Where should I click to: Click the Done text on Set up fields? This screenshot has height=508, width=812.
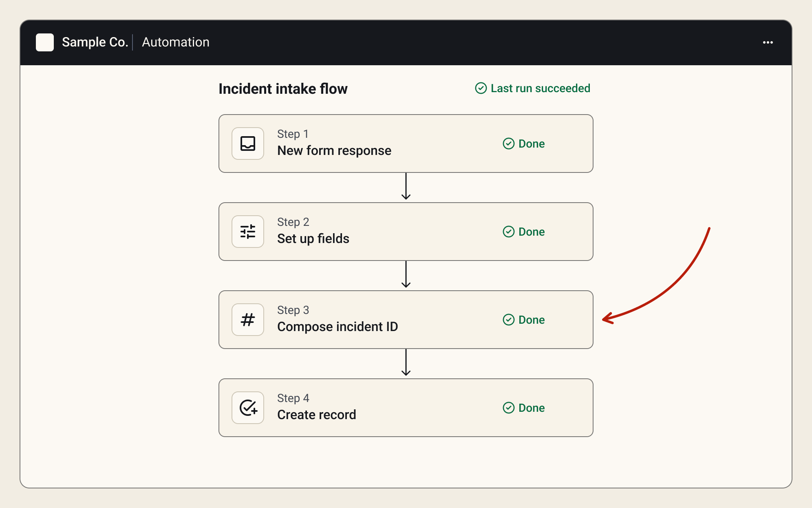(532, 232)
